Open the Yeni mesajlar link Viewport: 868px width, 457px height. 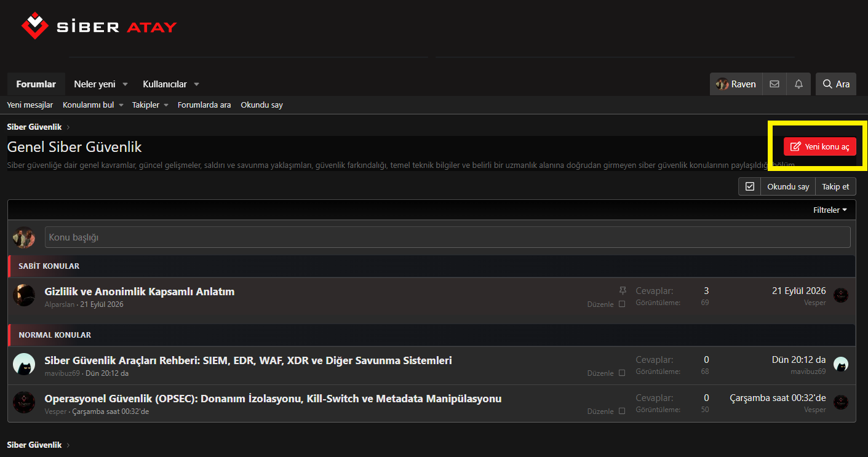[x=30, y=105]
